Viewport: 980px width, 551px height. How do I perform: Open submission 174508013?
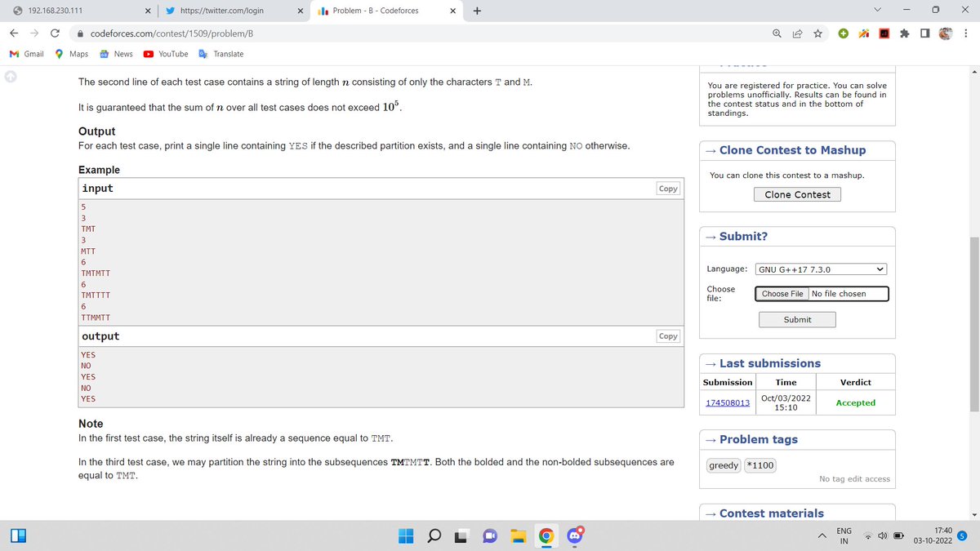click(728, 402)
